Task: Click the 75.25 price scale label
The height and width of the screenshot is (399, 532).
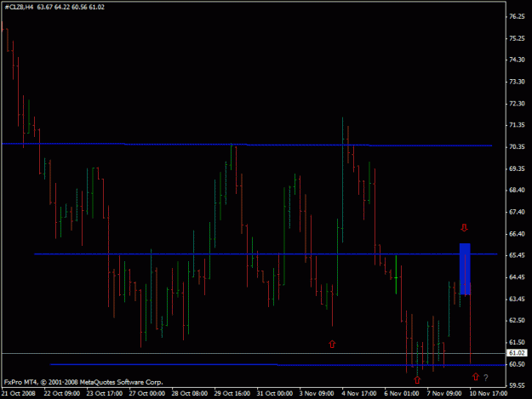Action: point(517,38)
